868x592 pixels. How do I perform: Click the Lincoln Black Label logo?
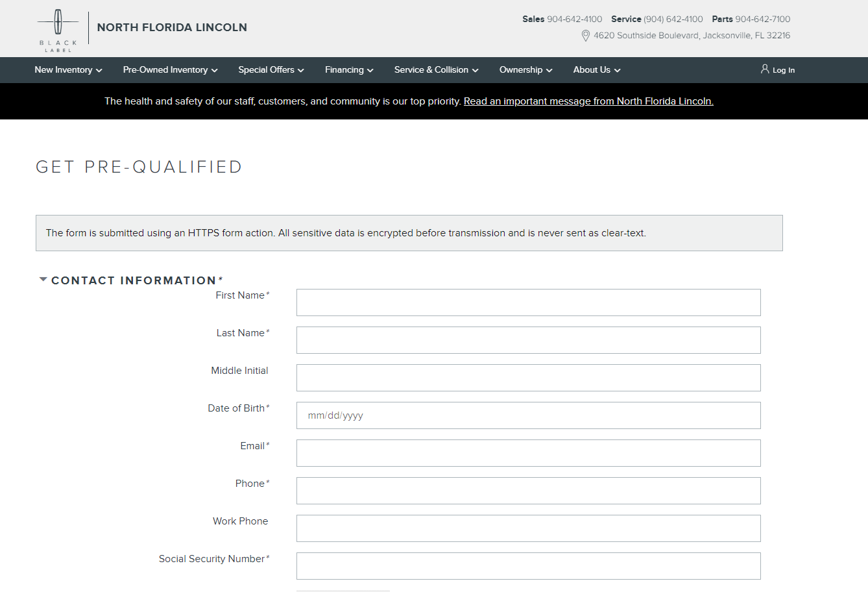coord(58,30)
